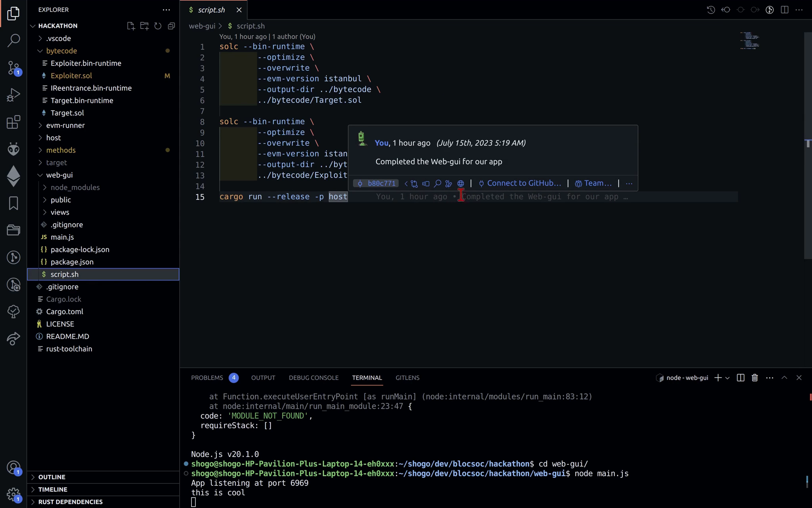This screenshot has height=508, width=812.
Task: Expand the OUTLINE section
Action: pos(103,477)
